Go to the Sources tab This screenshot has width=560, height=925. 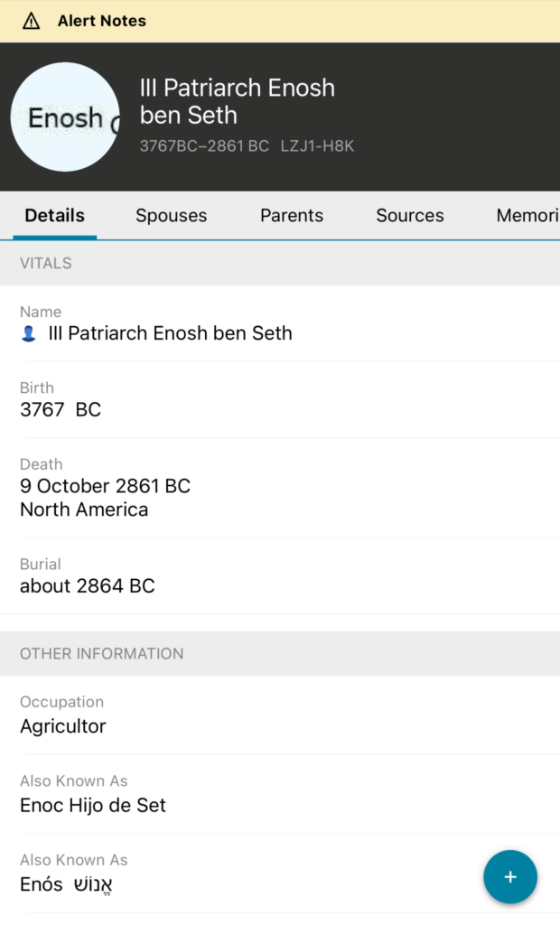(x=410, y=216)
